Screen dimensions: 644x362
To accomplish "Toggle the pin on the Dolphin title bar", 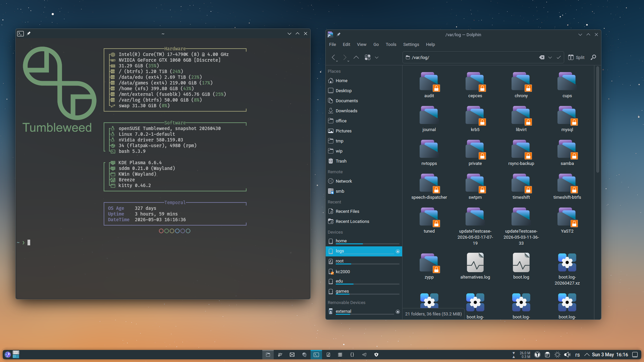I will [339, 34].
